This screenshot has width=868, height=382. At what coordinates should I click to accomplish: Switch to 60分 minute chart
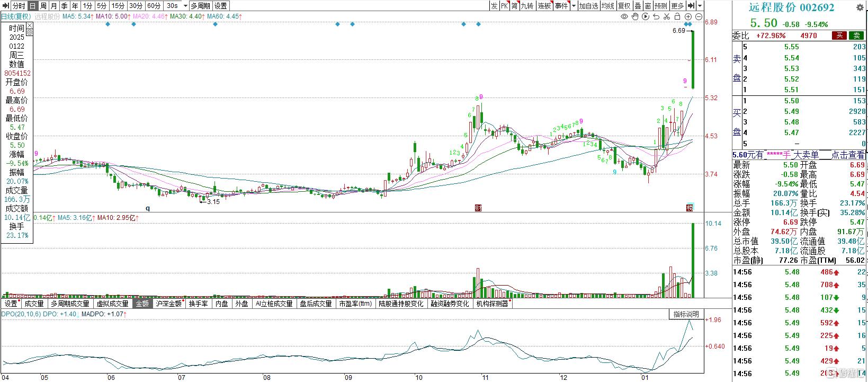(154, 6)
